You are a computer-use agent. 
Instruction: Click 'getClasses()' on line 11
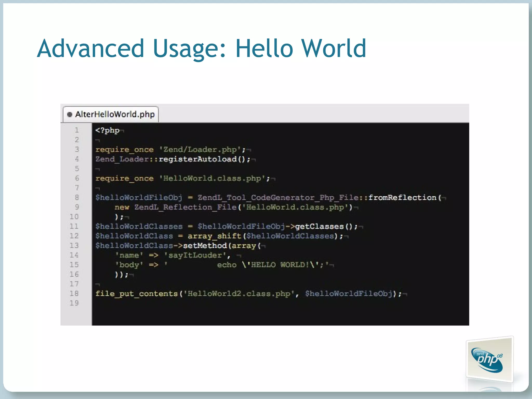[x=324, y=227]
